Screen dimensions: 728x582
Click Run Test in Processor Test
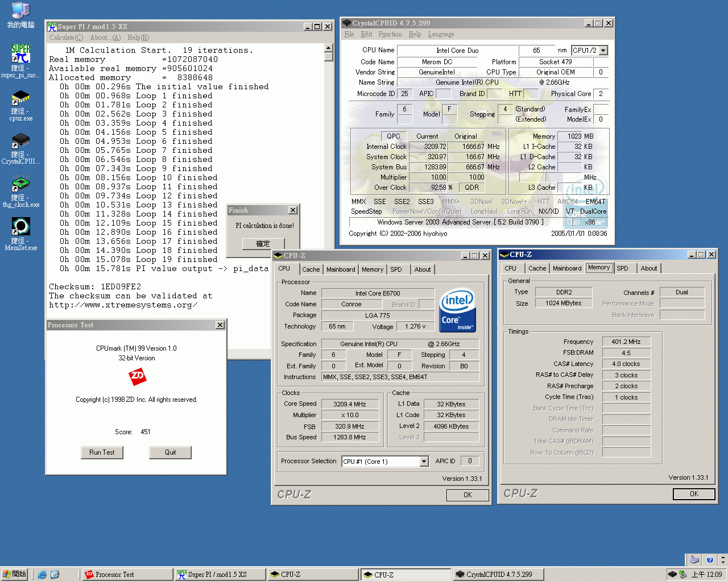tap(102, 452)
